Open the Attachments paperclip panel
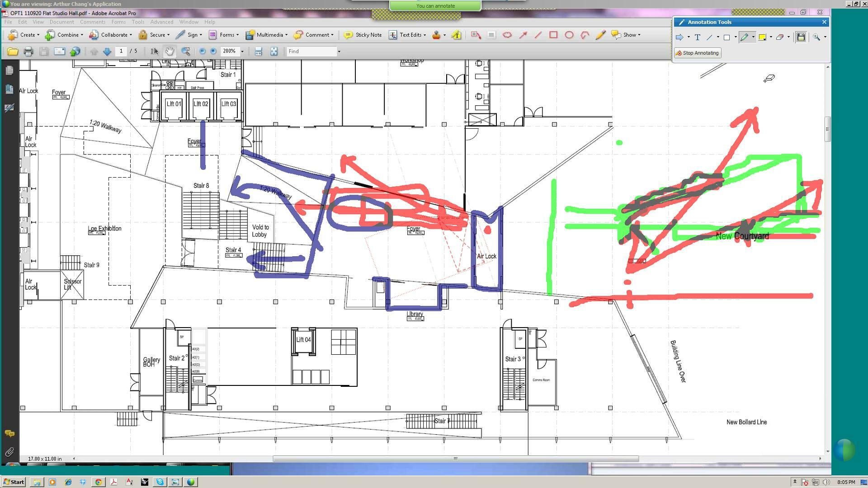Image resolution: width=868 pixels, height=488 pixels. point(9,452)
